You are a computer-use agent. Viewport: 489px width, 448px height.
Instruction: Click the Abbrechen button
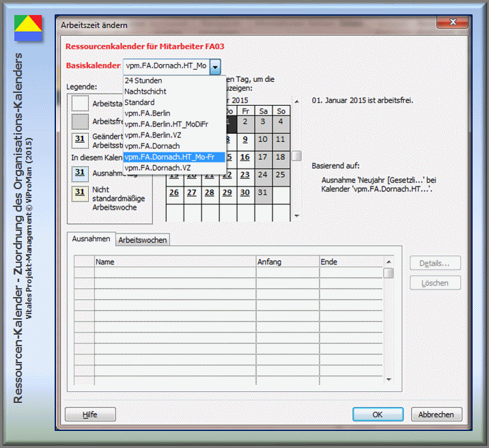(x=436, y=415)
